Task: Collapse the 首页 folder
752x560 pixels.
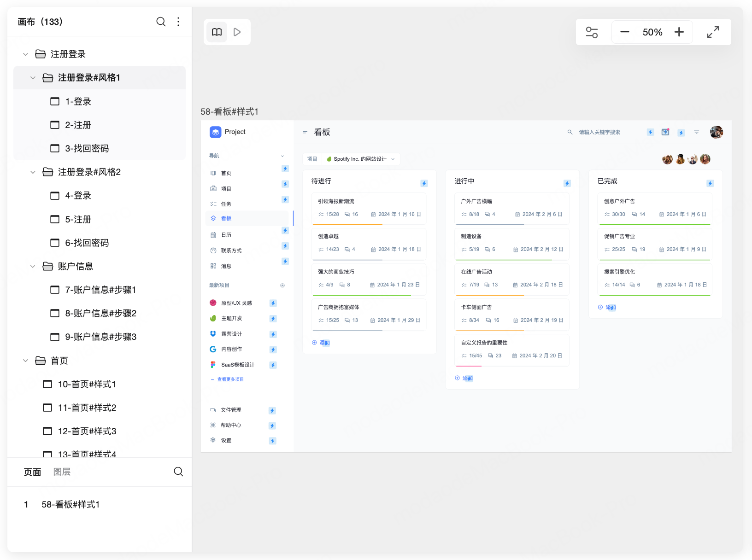Action: pyautogui.click(x=26, y=361)
